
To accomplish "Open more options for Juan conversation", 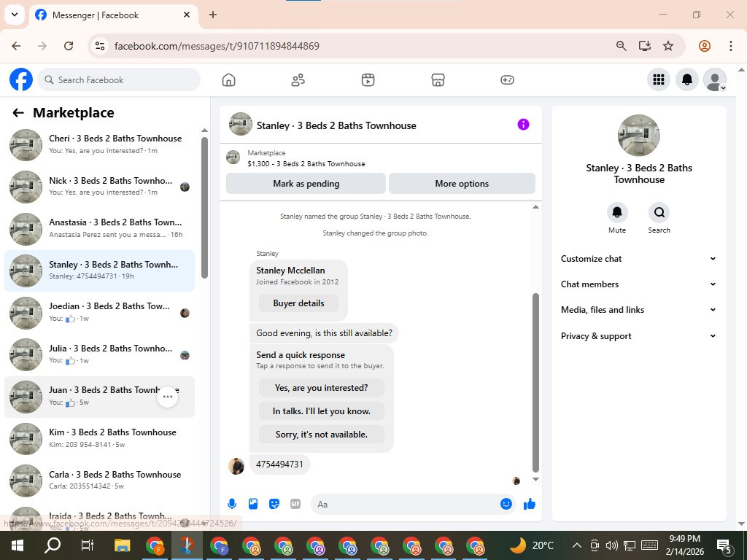I will pos(168,397).
